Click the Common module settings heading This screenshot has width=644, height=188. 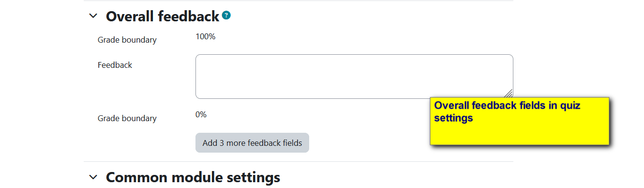pyautogui.click(x=193, y=177)
